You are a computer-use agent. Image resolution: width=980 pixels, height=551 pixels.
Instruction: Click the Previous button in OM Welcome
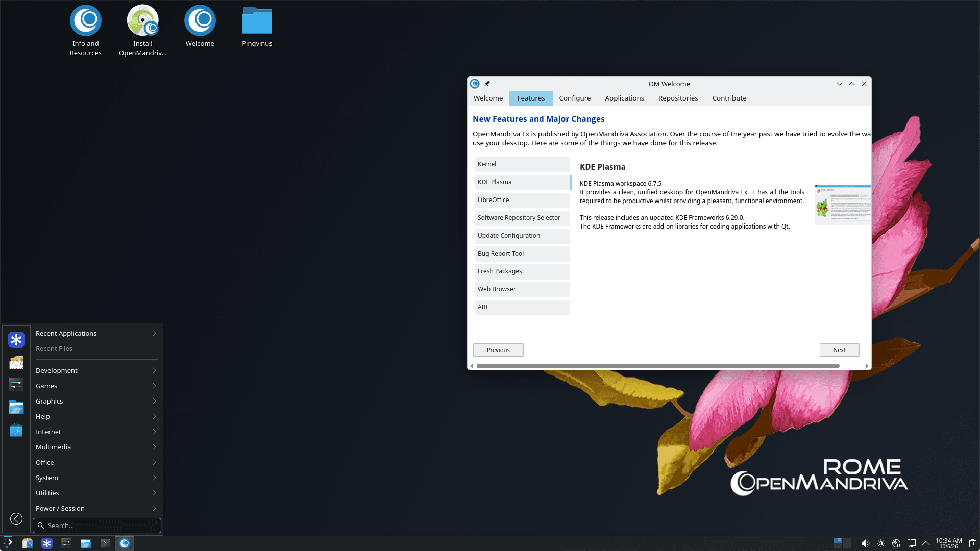[x=498, y=350]
